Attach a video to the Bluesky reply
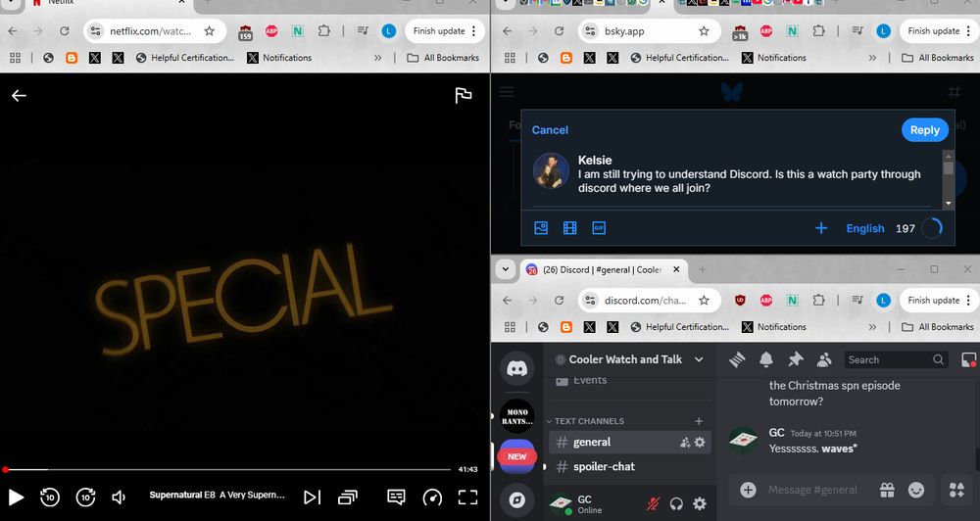The image size is (980, 521). [570, 228]
